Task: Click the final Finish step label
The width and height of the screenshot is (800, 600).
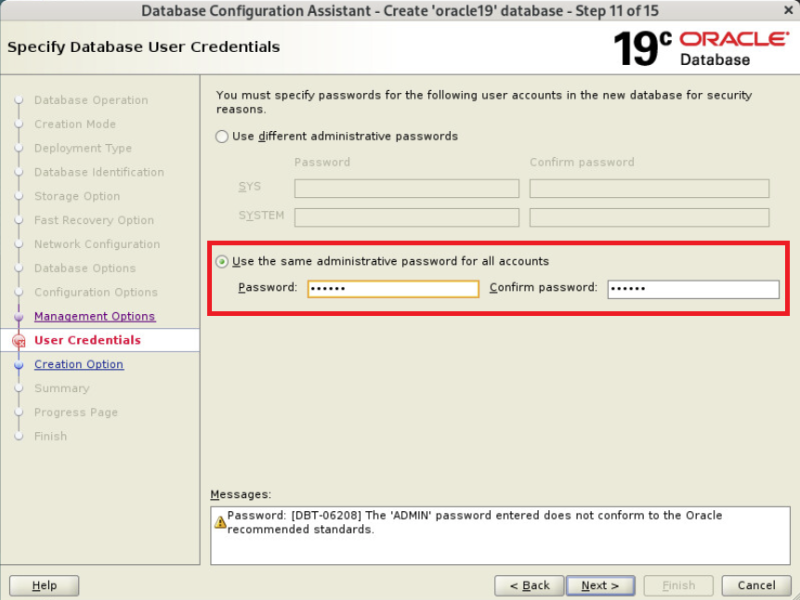Action: (51, 436)
